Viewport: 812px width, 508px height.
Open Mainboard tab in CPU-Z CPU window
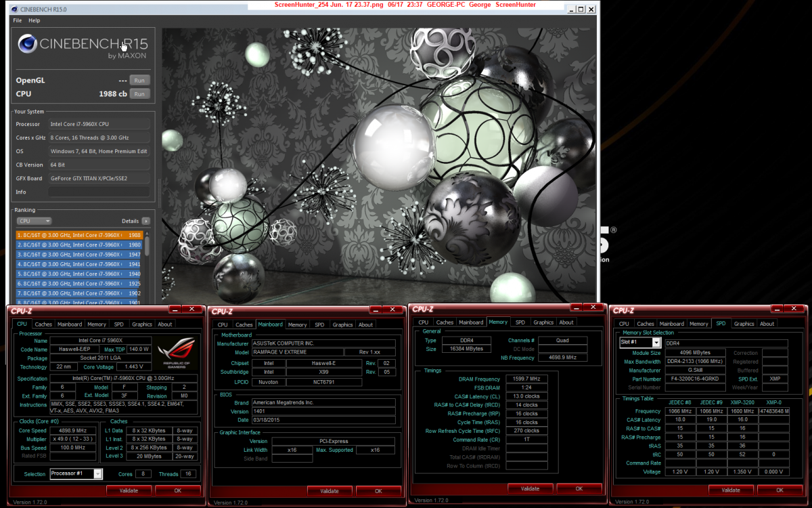pos(70,324)
